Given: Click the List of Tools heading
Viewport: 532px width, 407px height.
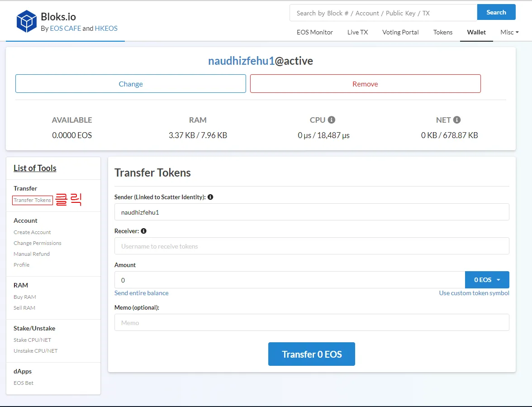Looking at the screenshot, I should click(x=35, y=168).
